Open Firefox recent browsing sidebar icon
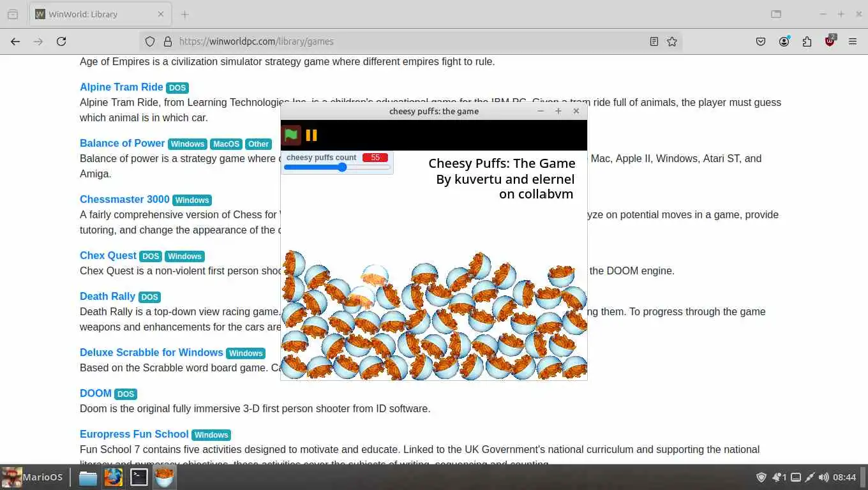 click(13, 14)
